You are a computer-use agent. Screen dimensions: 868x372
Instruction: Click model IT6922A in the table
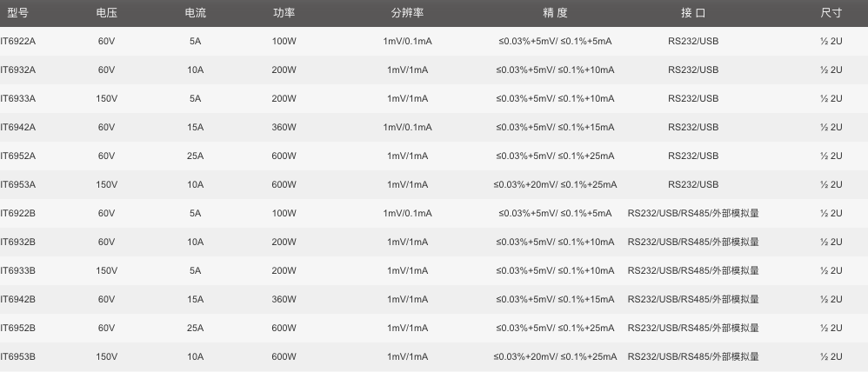18,42
